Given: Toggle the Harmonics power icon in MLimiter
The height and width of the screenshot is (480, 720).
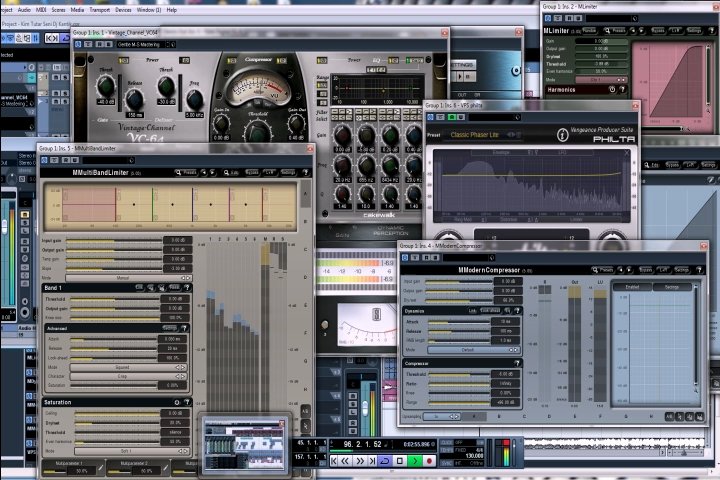Looking at the screenshot, I should [x=612, y=90].
